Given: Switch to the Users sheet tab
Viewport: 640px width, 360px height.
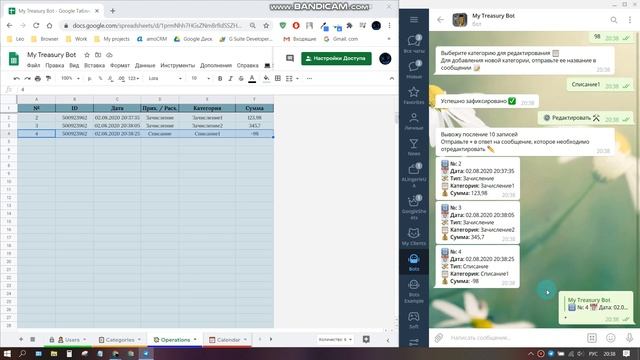Looking at the screenshot, I should (68, 340).
